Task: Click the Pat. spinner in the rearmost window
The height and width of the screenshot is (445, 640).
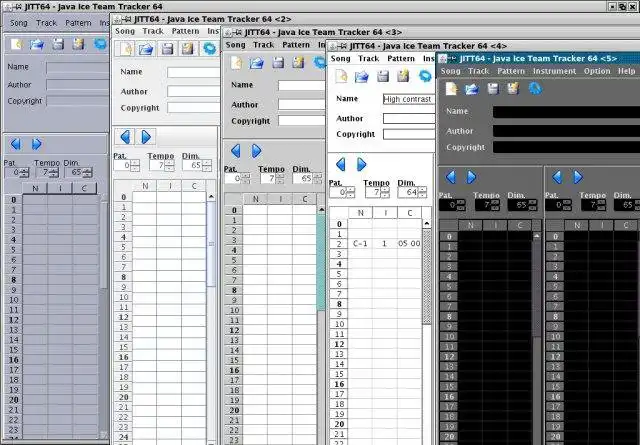Action: [17, 172]
